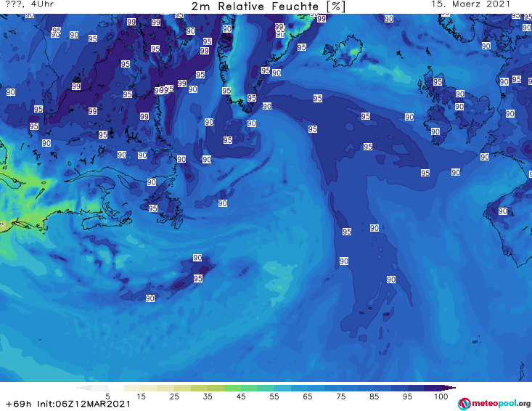
Task: Pick the bright green 45–50% legend swatch
Action: (250, 388)
